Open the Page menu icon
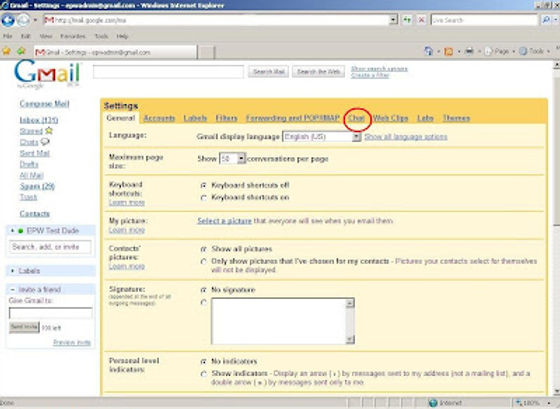Image resolution: width=560 pixels, height=409 pixels. coord(489,51)
